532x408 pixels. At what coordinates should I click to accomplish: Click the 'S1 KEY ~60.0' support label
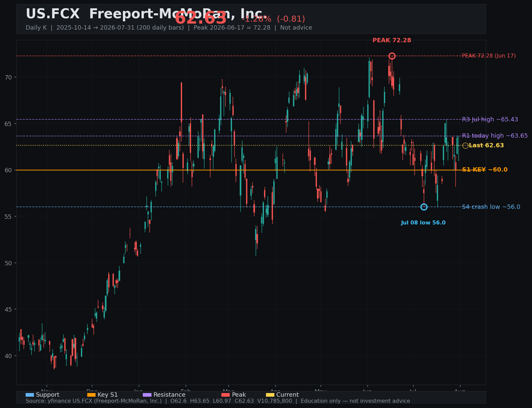click(485, 170)
